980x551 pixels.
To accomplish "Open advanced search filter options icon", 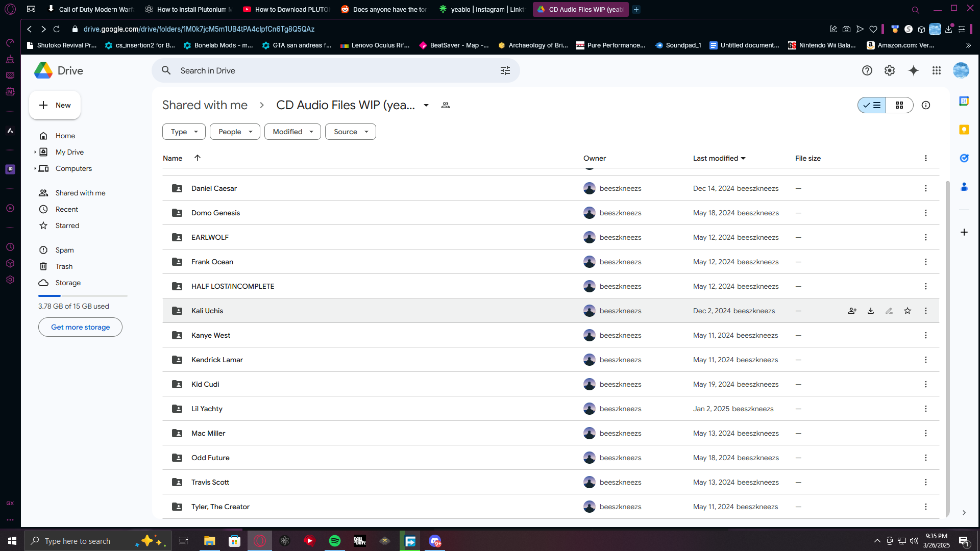I will coord(505,70).
